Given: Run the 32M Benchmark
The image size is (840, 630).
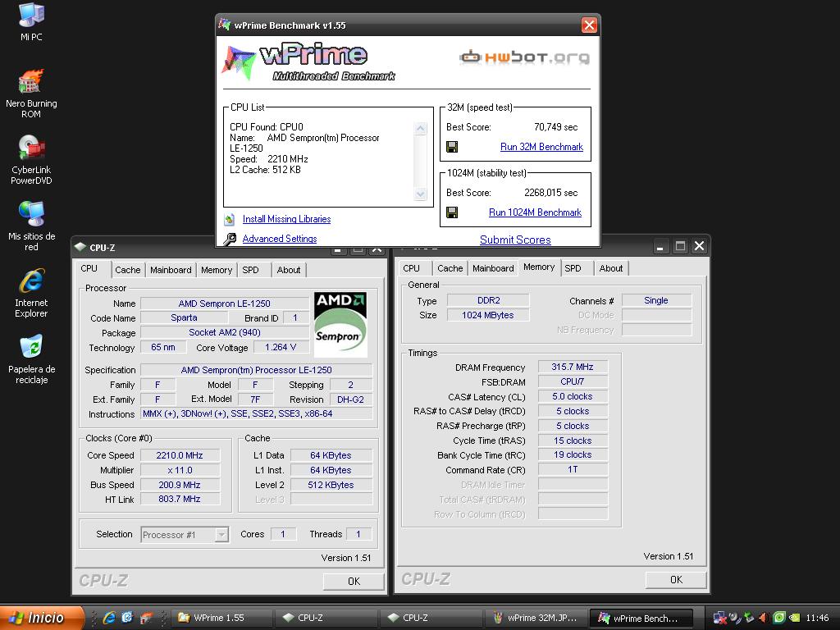Looking at the screenshot, I should pos(541,147).
